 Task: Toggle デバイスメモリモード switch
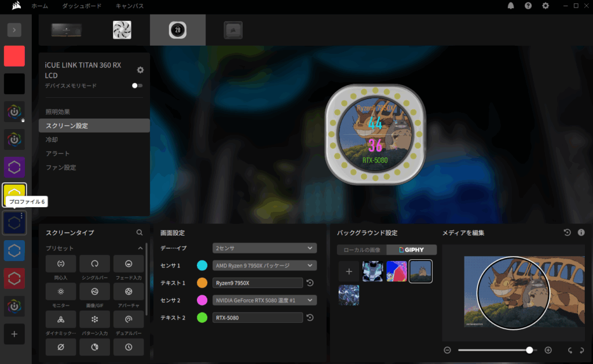tap(137, 86)
